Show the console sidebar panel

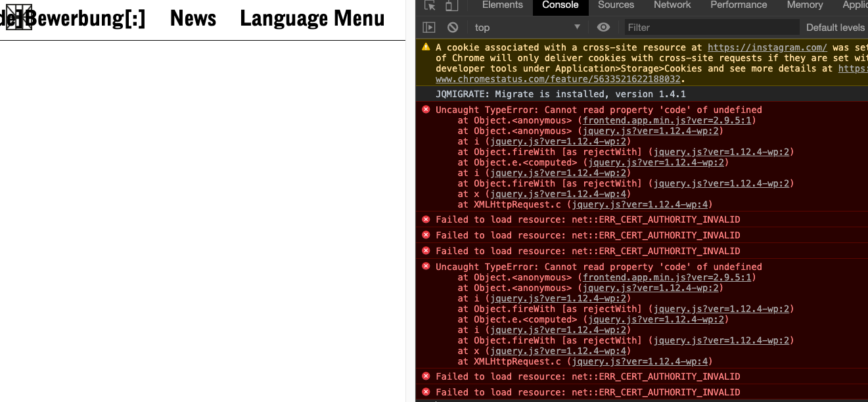pyautogui.click(x=429, y=28)
